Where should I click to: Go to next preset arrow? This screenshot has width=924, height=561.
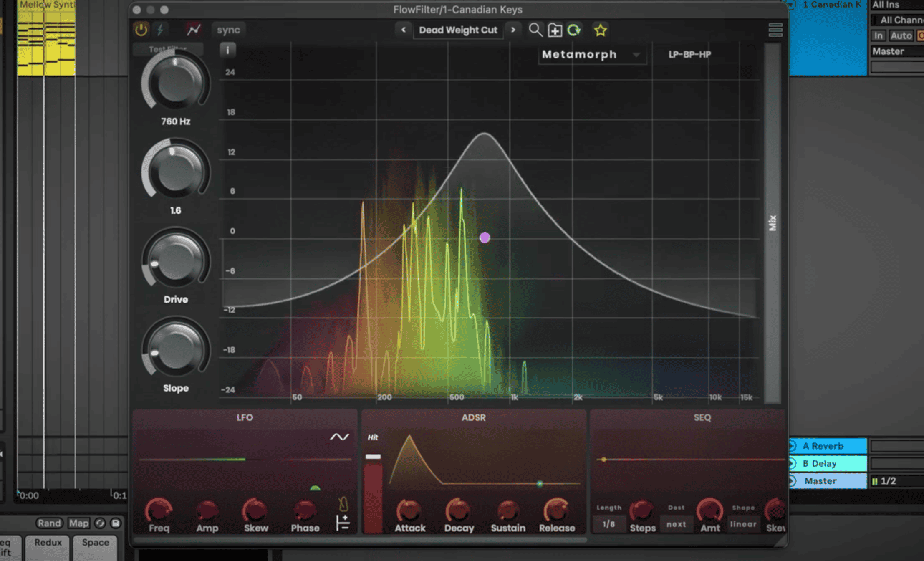pyautogui.click(x=513, y=30)
